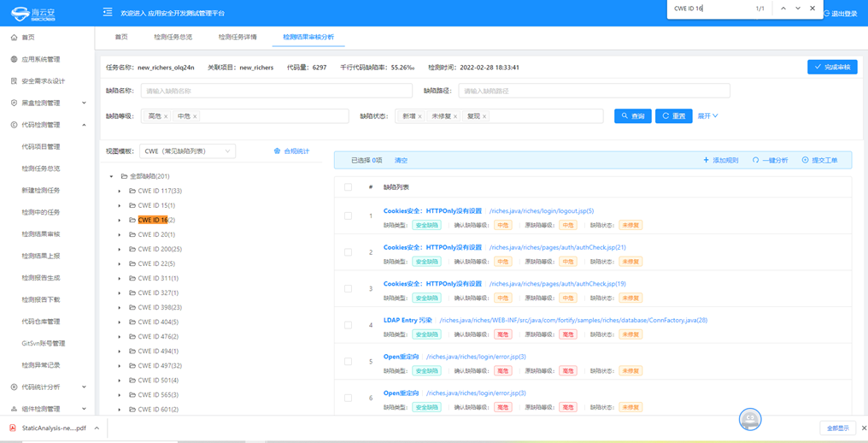
Task: Expand more filters with 展开
Action: tap(707, 115)
